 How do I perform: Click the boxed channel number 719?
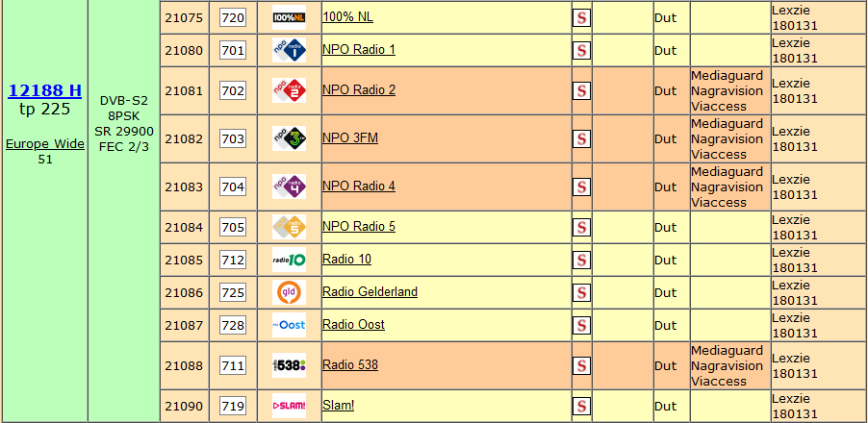pyautogui.click(x=233, y=407)
